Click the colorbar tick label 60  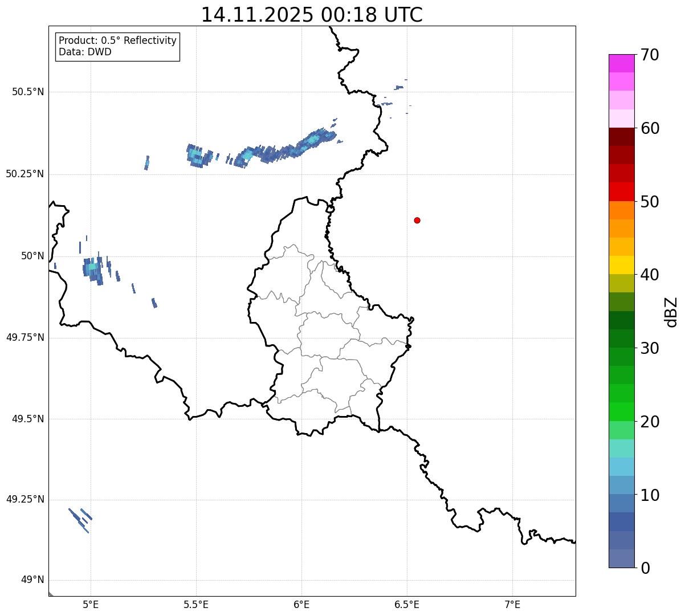pos(650,128)
